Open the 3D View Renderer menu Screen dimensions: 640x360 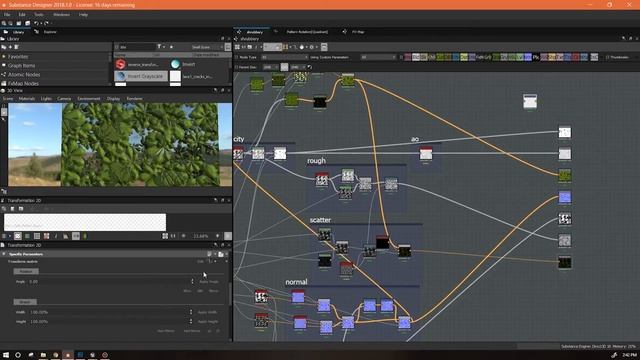point(134,99)
